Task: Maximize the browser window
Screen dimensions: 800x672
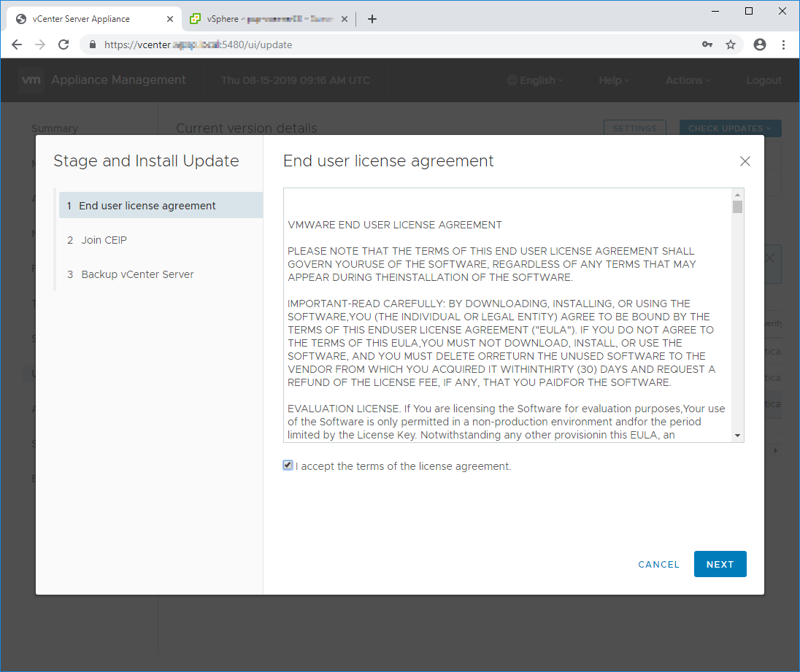Action: (748, 11)
